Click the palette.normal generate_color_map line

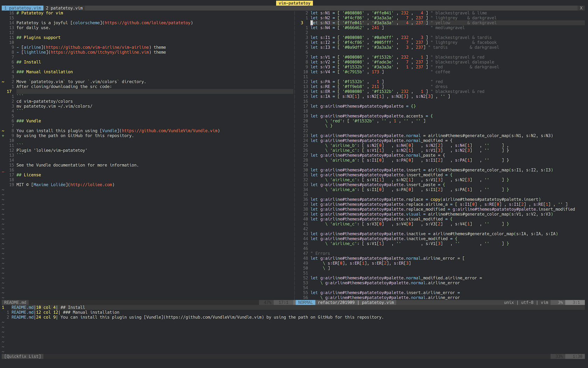[432, 136]
